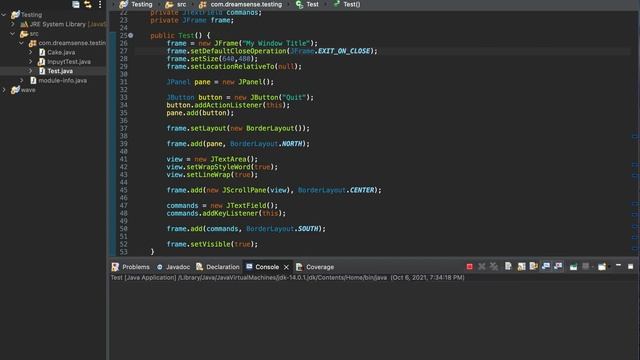
Task: Click the src source folder icon
Action: [x=24, y=33]
